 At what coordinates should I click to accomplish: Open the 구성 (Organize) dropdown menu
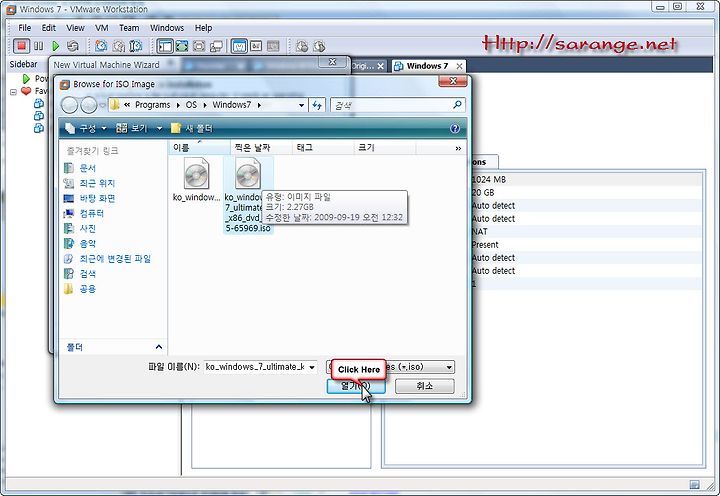(85, 128)
